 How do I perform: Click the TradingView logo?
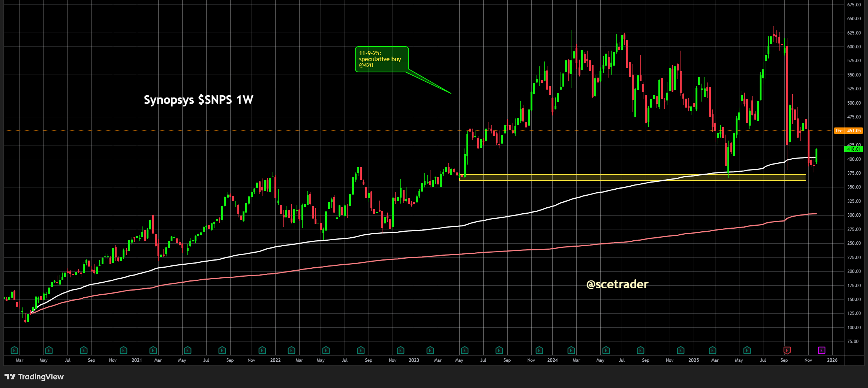pos(34,377)
